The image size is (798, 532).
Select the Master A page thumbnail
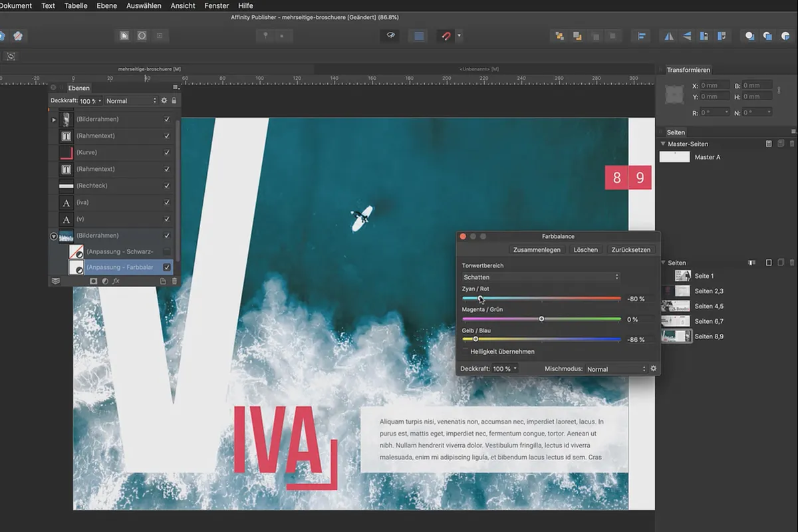(x=674, y=157)
